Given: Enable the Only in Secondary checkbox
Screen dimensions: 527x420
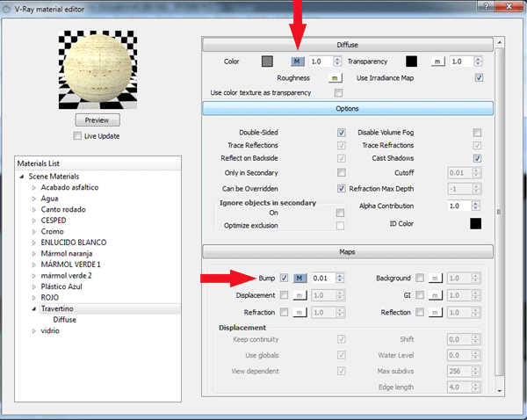Looking at the screenshot, I should 341,172.
